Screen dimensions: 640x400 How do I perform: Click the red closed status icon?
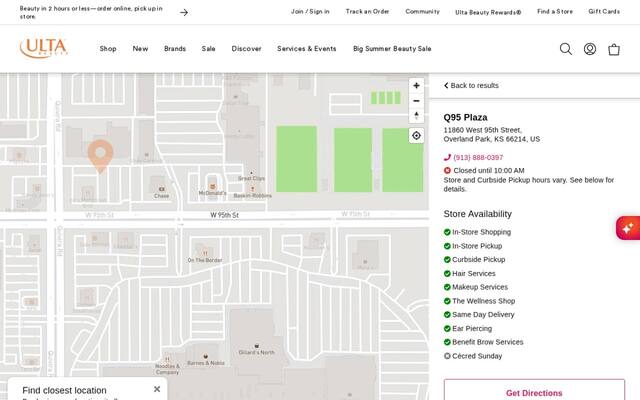[x=447, y=171]
